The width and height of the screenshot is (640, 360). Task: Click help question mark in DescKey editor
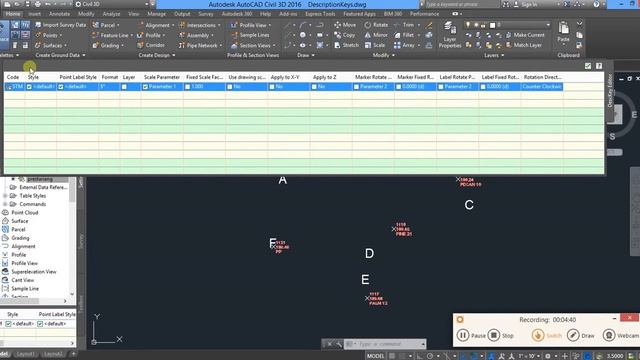[599, 66]
